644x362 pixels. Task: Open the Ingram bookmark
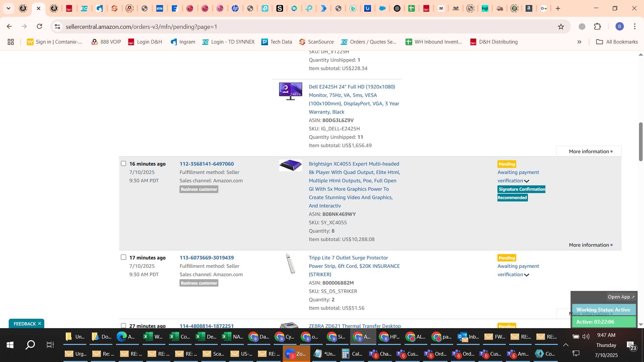point(183,42)
